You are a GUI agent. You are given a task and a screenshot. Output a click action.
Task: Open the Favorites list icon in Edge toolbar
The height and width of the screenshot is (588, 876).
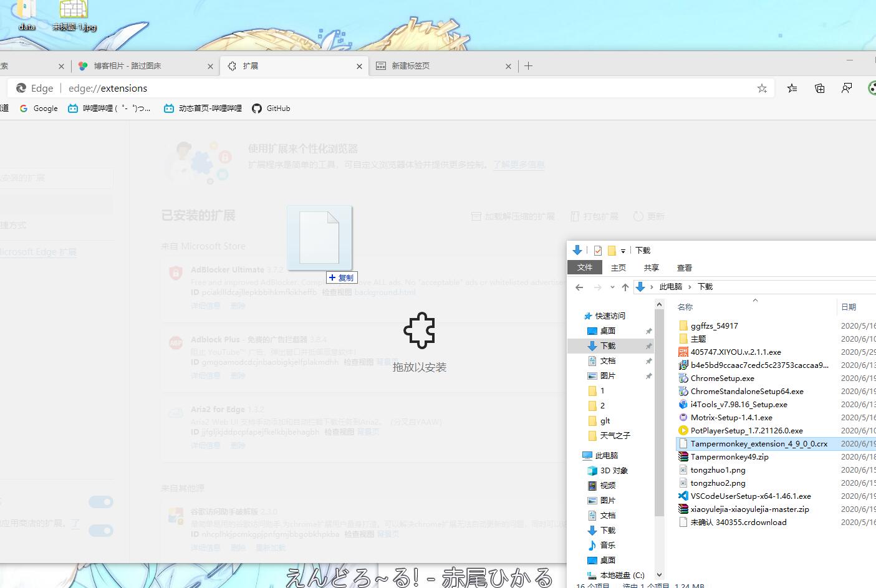[x=792, y=89]
